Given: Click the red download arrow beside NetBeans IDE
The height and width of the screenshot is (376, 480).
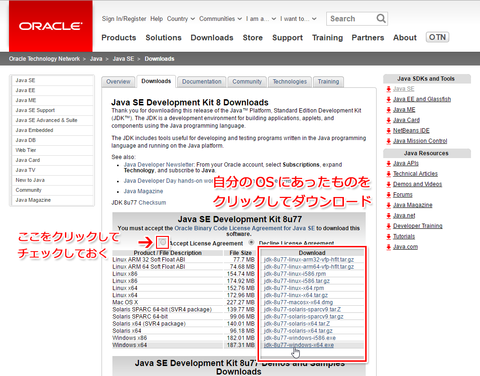Looking at the screenshot, I should coord(388,131).
